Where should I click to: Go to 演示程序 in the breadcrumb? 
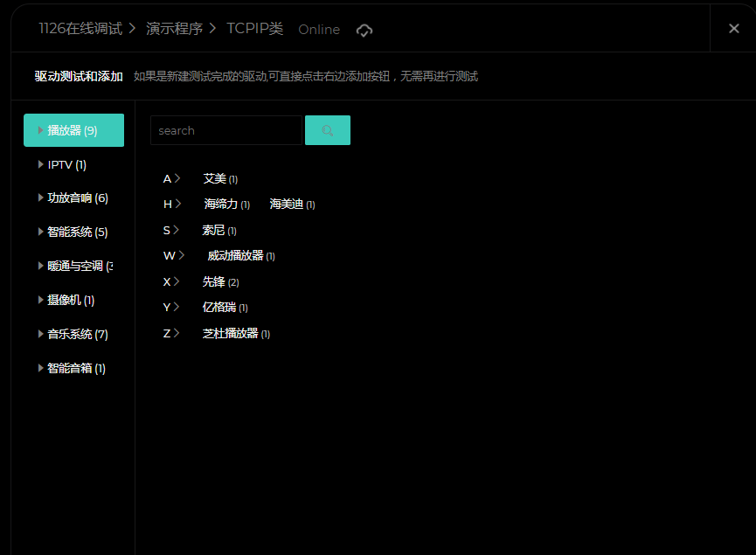click(174, 28)
